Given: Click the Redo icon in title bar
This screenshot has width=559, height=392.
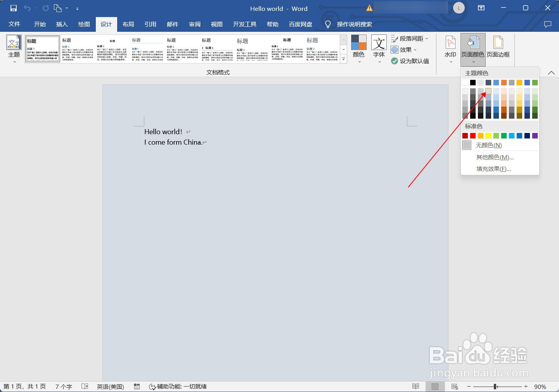Looking at the screenshot, I should click(46, 8).
